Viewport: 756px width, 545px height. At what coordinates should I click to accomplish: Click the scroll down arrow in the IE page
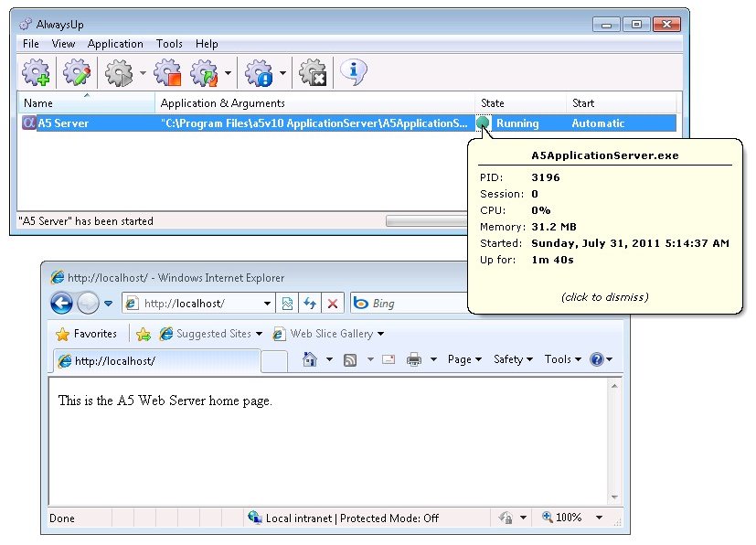[614, 497]
